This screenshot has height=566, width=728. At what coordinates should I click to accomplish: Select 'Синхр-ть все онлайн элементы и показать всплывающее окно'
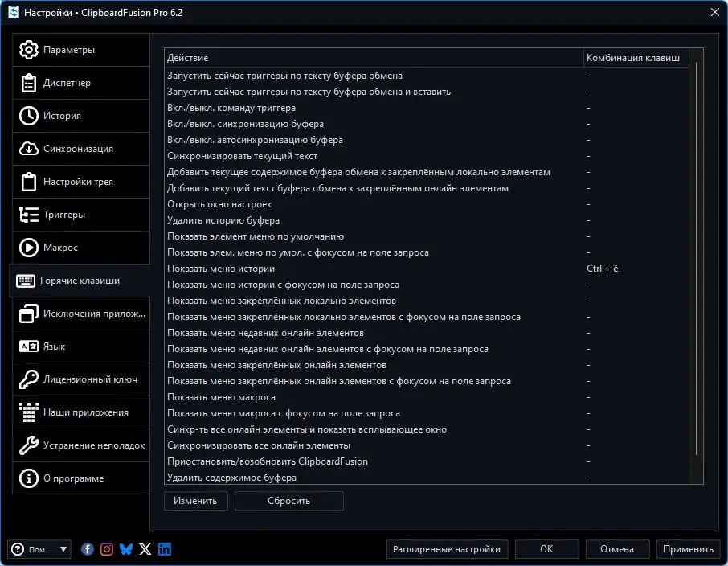427,429
